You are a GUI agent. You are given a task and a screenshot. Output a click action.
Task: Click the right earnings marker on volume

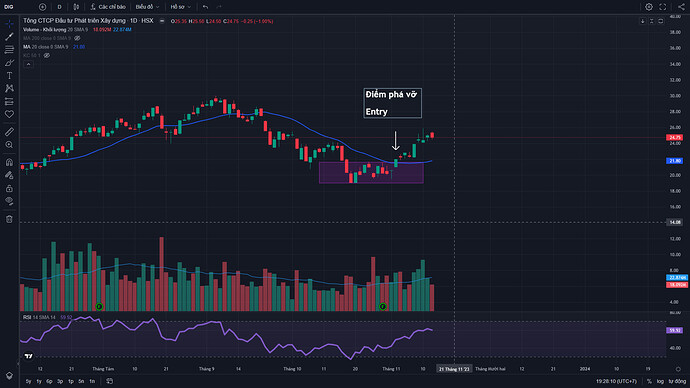pos(383,306)
